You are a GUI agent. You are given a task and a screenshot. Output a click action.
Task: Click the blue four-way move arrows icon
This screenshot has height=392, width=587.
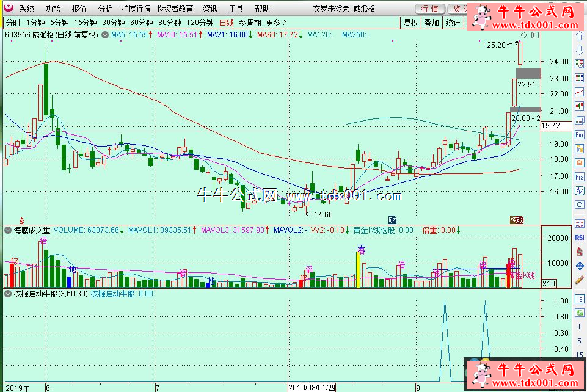[579, 266]
